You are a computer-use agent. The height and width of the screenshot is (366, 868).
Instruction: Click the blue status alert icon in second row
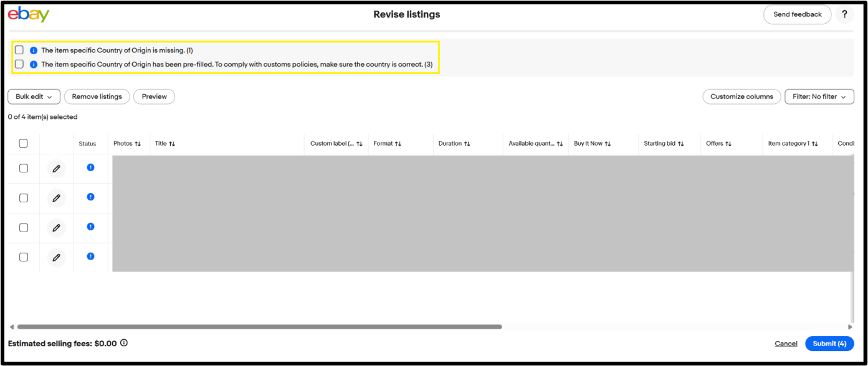click(x=90, y=197)
